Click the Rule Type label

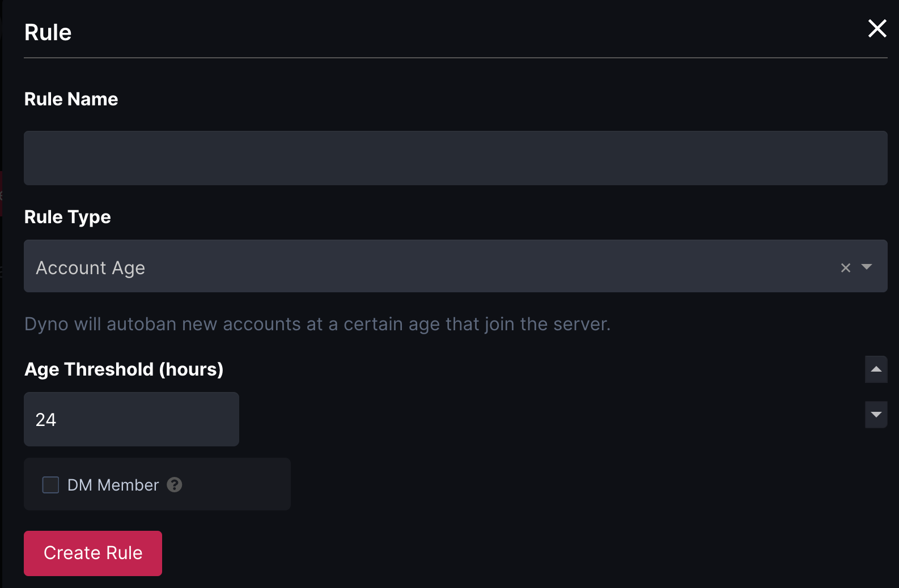[67, 217]
